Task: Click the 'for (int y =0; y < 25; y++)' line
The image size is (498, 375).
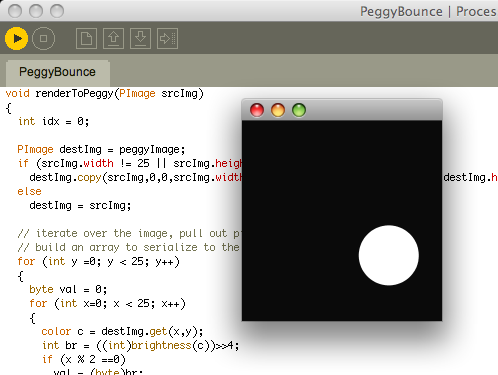Action: tap(99, 262)
